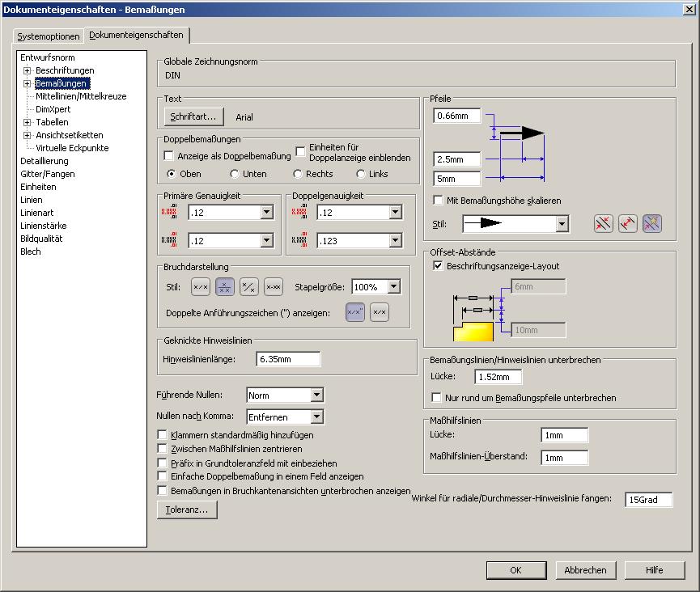Enable showing double quotation marks icon
The image size is (700, 592).
click(355, 312)
